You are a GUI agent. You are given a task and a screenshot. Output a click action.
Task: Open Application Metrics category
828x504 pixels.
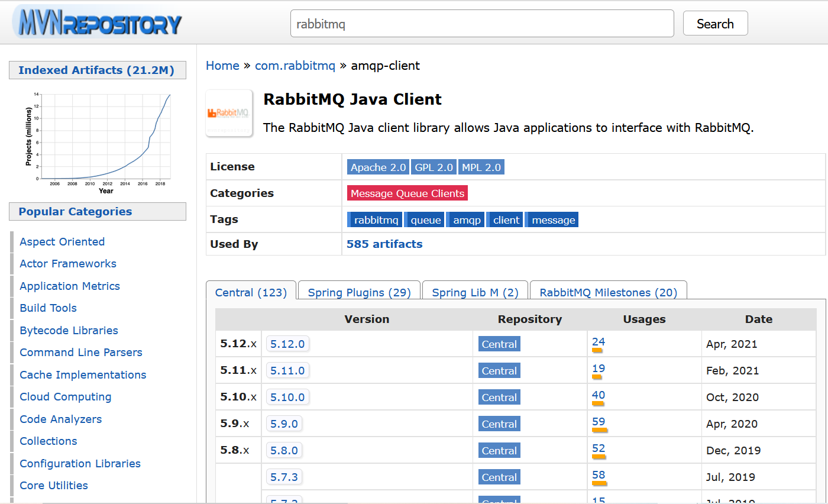pos(70,286)
